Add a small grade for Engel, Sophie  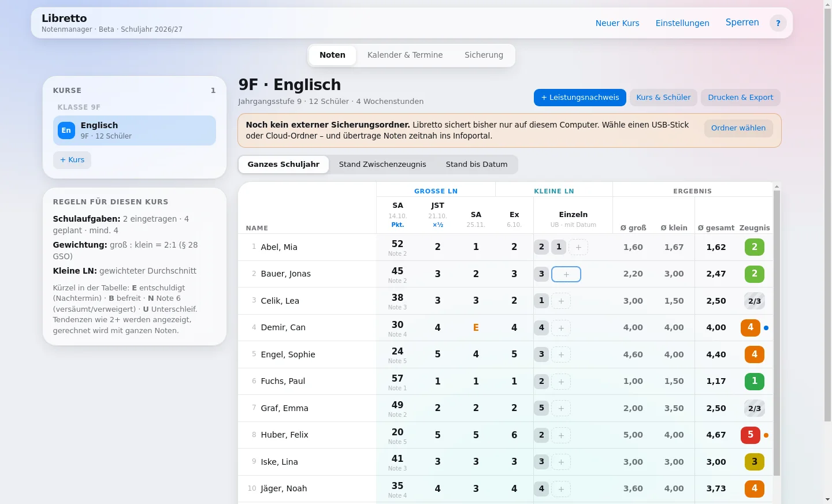point(561,354)
